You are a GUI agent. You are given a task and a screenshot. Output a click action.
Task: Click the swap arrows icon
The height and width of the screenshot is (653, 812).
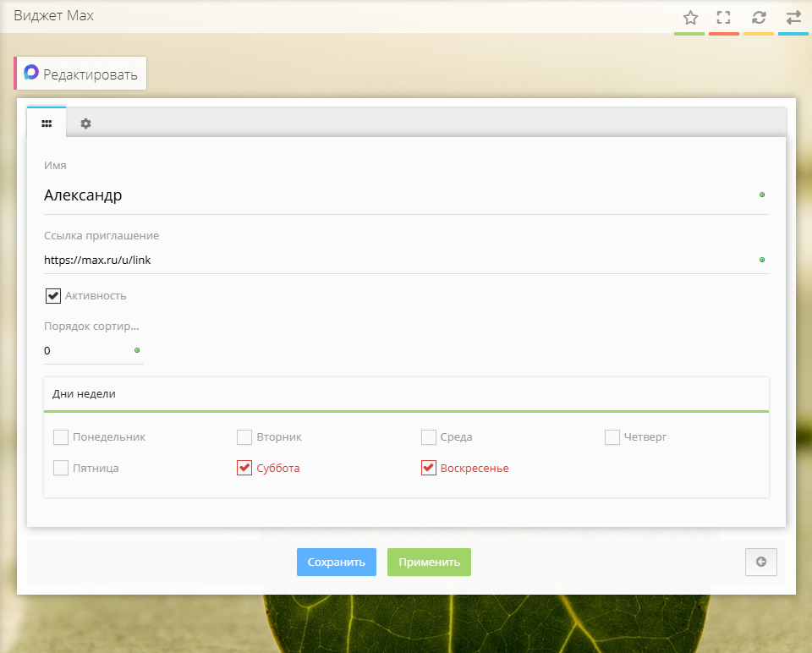[x=793, y=18]
